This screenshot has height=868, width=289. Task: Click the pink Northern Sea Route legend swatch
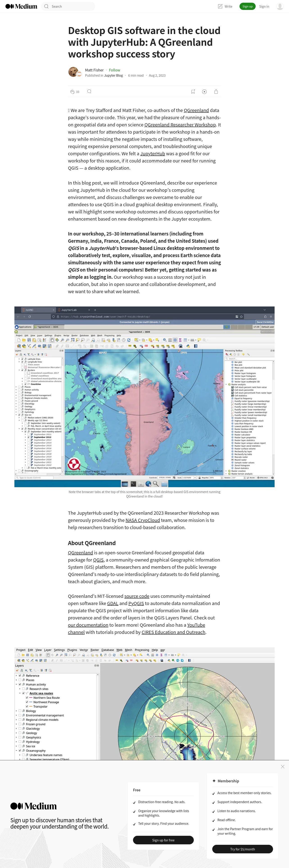31,698
